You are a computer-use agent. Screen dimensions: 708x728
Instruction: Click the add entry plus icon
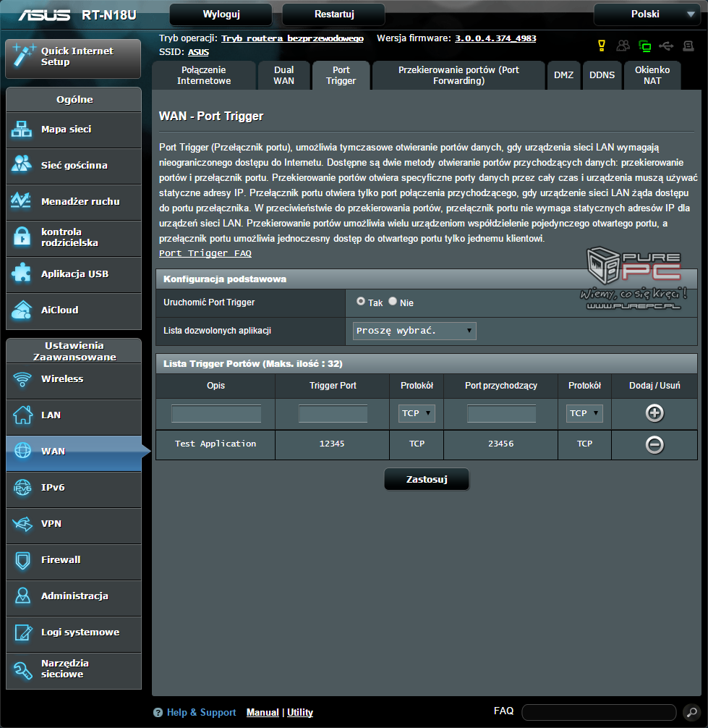(654, 413)
